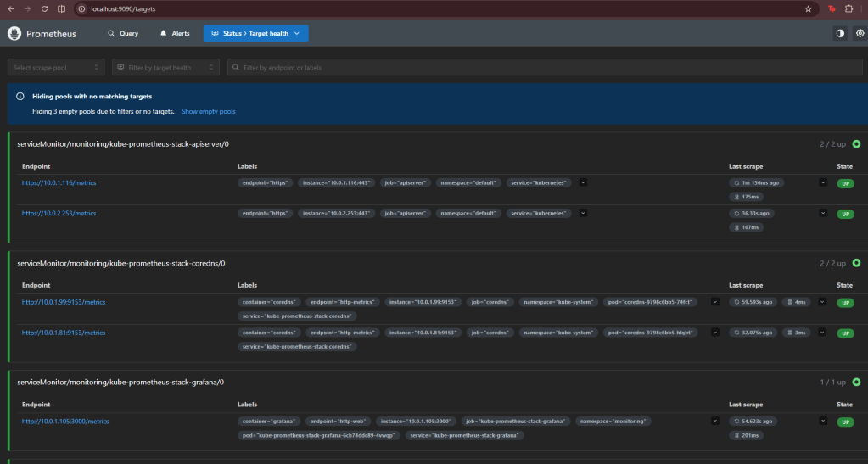This screenshot has height=464, width=868.
Task: Click the 1m 156ms ago last scrape badge
Action: coord(756,182)
